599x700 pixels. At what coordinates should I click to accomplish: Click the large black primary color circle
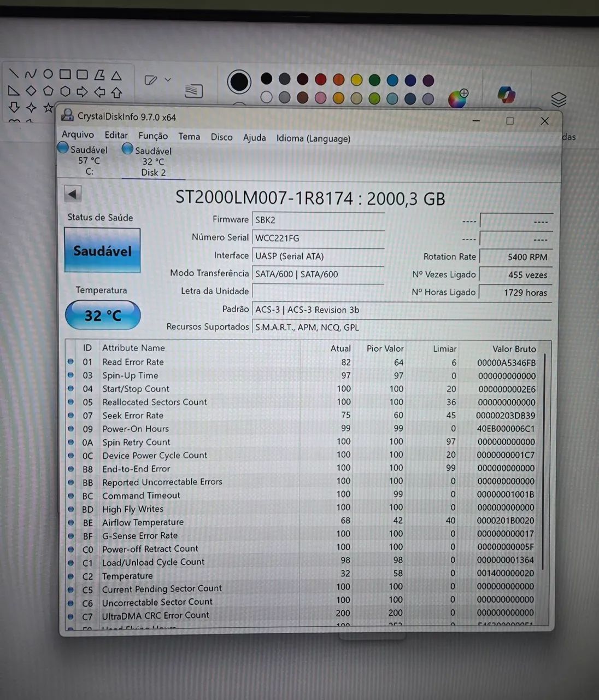coord(239,82)
